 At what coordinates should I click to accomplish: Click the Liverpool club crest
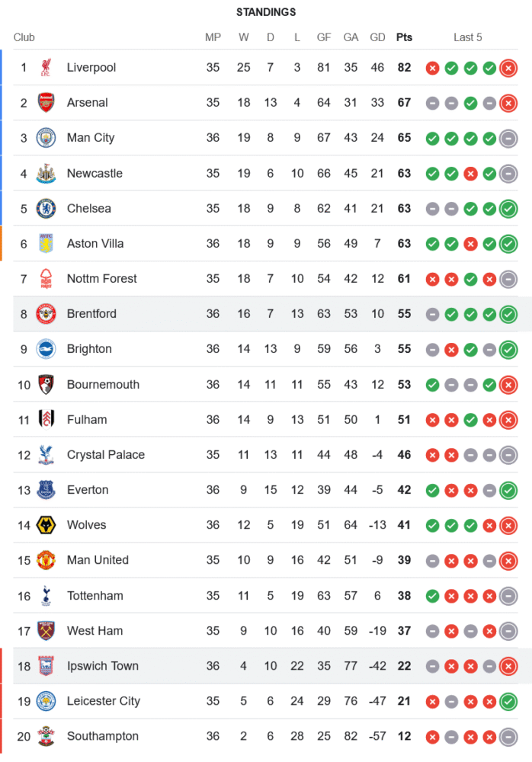pyautogui.click(x=46, y=68)
